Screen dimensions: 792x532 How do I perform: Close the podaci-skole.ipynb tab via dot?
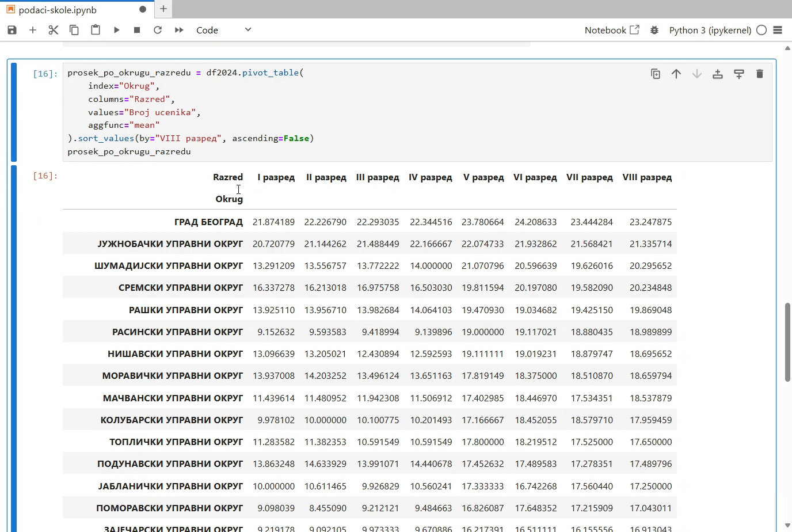point(143,10)
